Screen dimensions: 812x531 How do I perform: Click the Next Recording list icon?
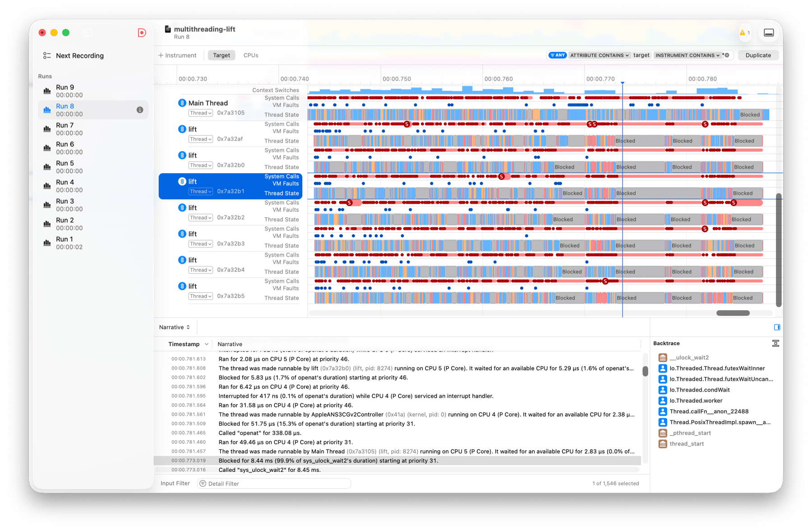47,55
